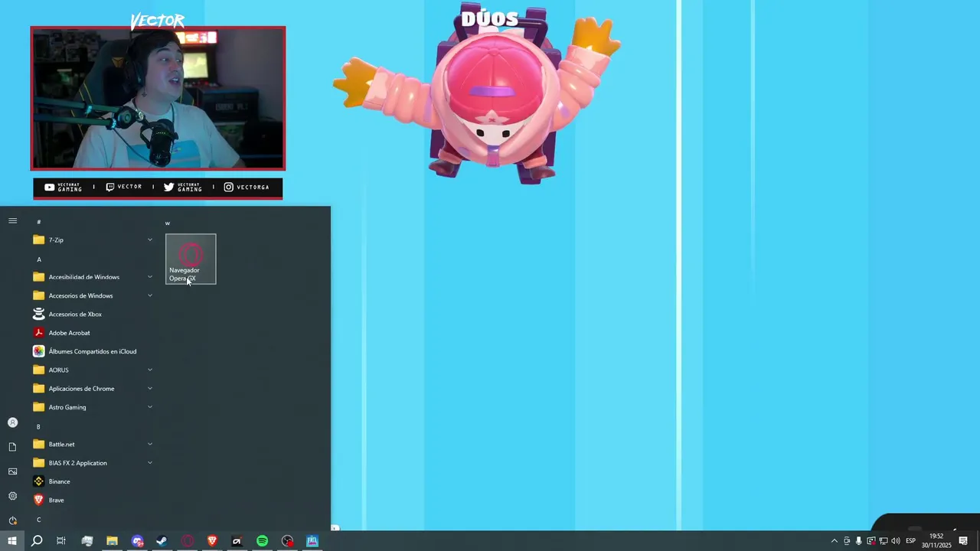Image resolution: width=980 pixels, height=551 pixels.
Task: Open the user account icon in Start rail
Action: [12, 422]
